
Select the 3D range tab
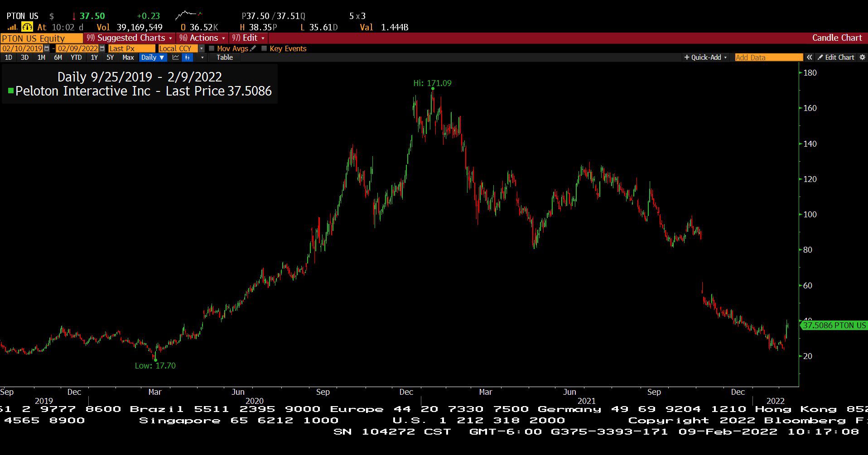pyautogui.click(x=25, y=57)
